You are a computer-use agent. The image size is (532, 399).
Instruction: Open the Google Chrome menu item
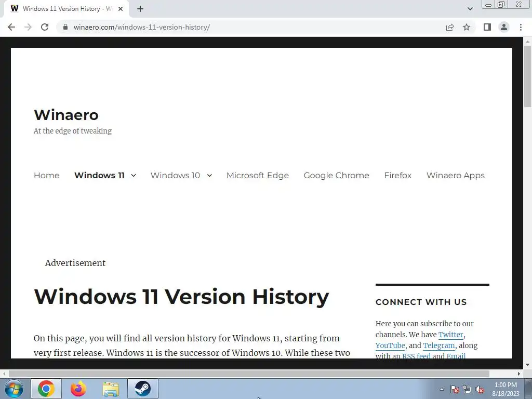click(336, 176)
